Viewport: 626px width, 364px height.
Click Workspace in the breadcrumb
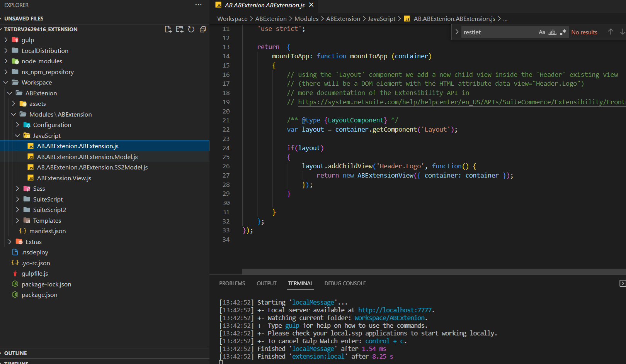click(x=232, y=19)
